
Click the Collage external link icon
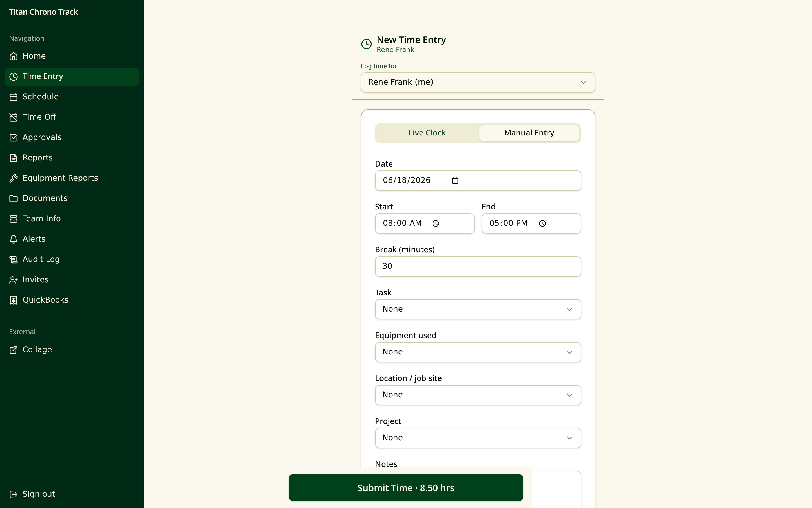click(x=14, y=350)
